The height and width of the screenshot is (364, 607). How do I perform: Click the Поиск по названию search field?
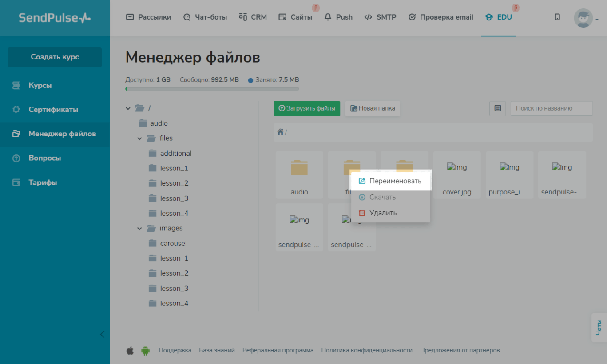[x=551, y=108]
